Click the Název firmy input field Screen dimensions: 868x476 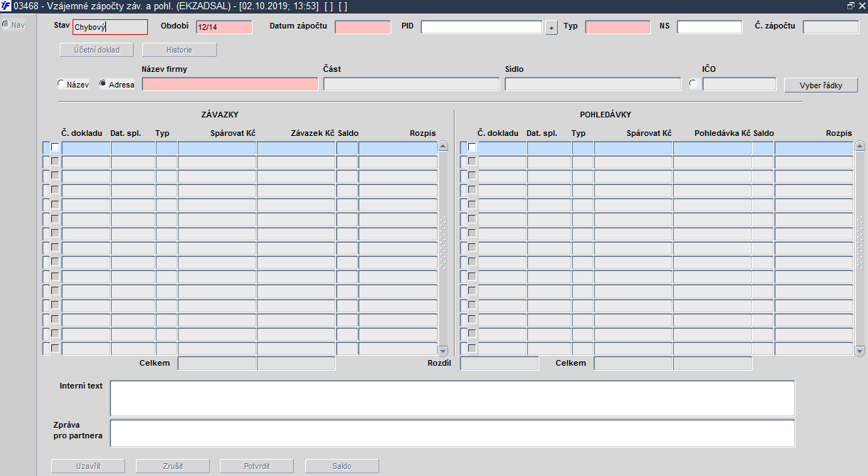pos(231,84)
